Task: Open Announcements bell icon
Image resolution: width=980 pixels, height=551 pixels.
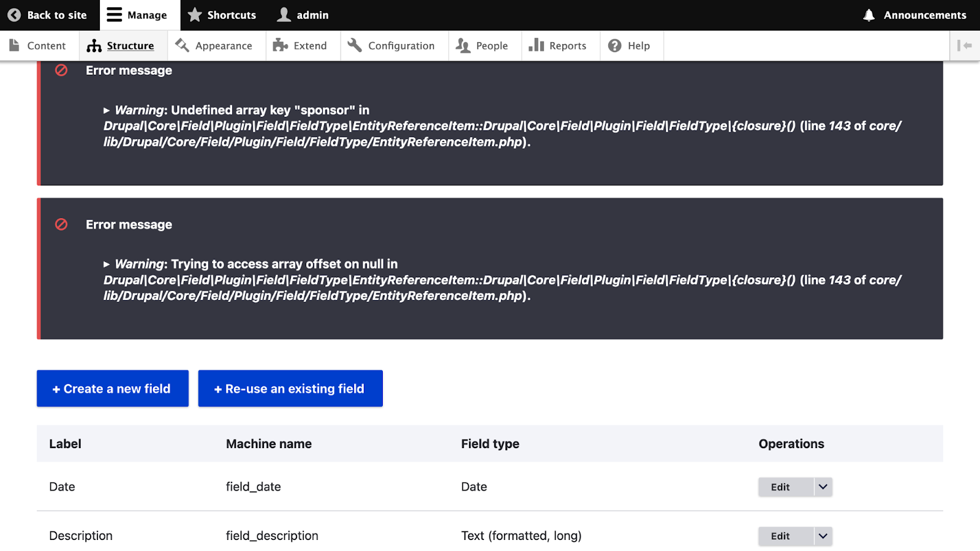Action: coord(869,15)
